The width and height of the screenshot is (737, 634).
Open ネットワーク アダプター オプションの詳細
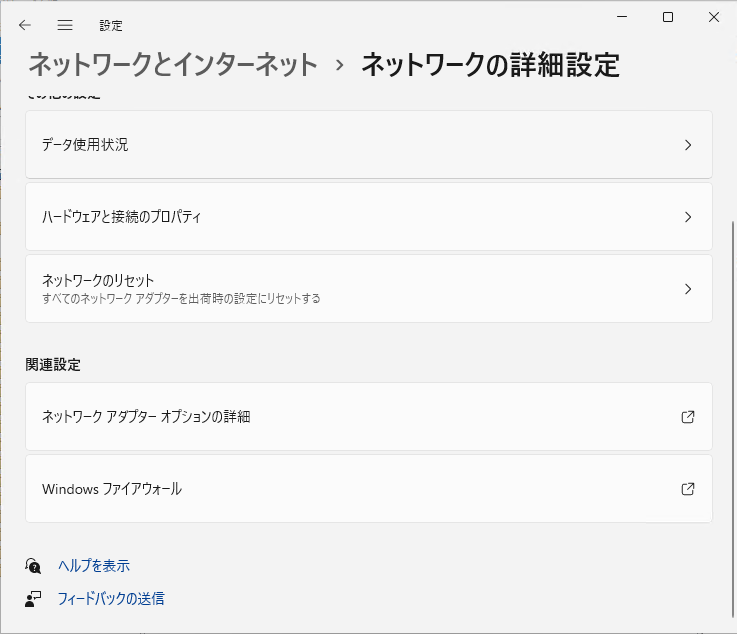coord(369,417)
